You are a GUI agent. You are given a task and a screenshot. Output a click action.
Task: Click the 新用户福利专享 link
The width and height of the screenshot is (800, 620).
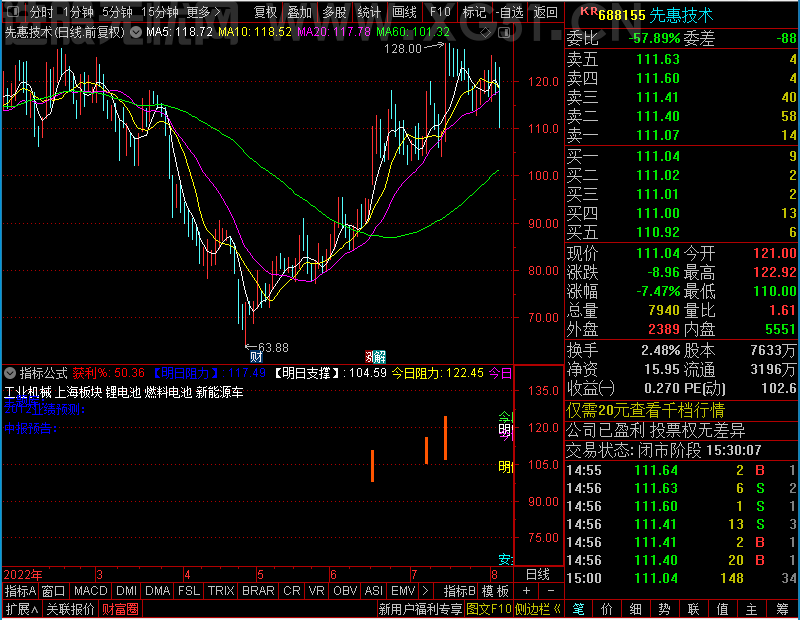420,609
